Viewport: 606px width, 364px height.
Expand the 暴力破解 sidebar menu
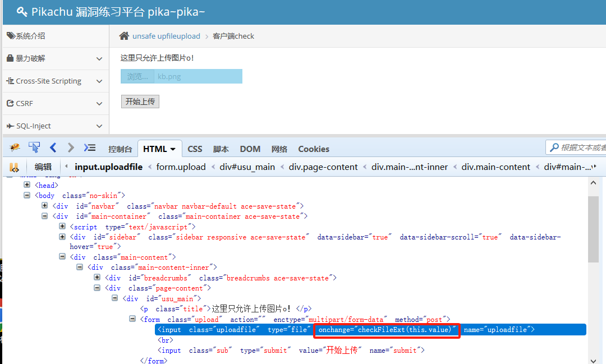(x=99, y=59)
